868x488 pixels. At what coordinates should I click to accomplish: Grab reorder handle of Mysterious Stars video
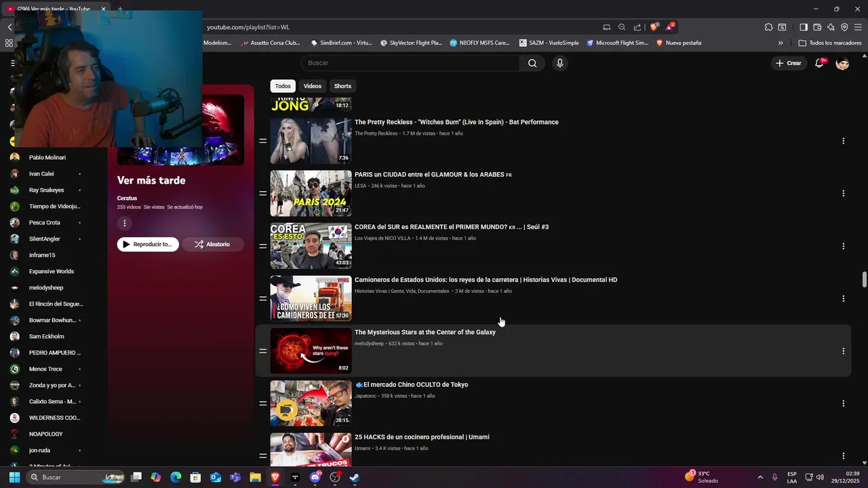(262, 351)
